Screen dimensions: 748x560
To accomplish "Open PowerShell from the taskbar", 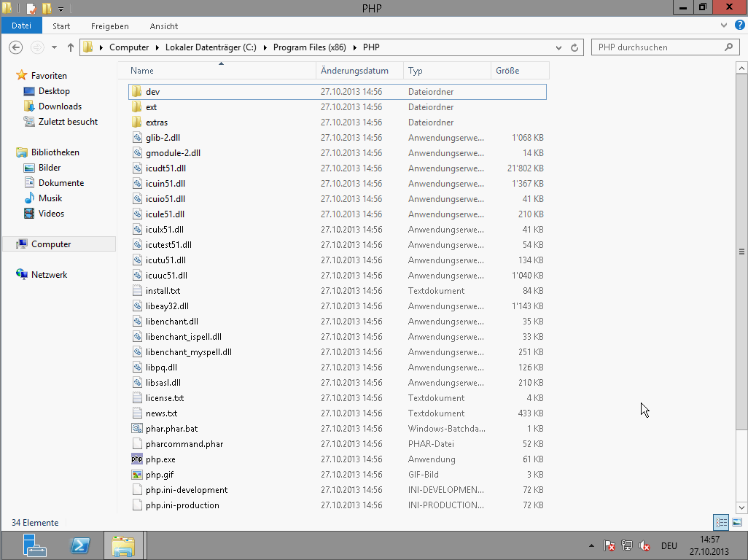I will (x=79, y=545).
